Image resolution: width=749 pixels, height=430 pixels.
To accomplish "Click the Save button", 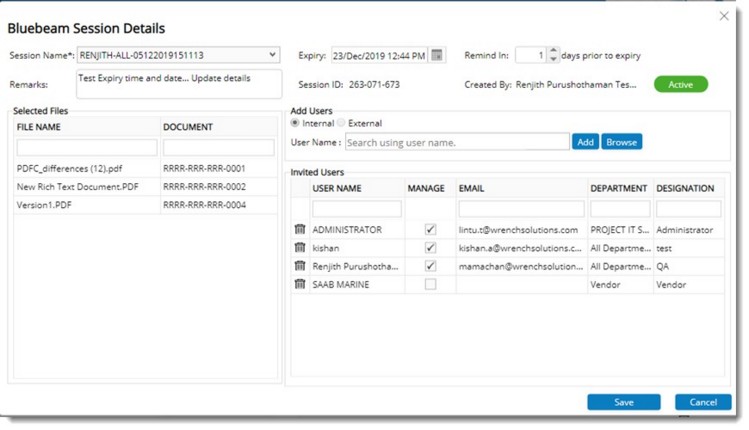I will click(623, 402).
